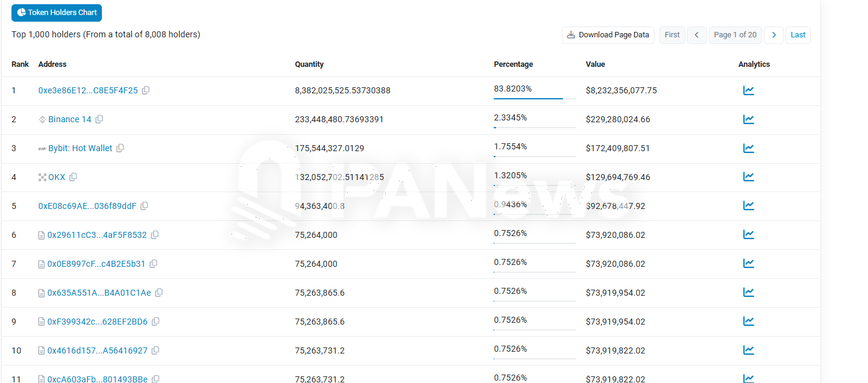
Task: Click the First page button
Action: (x=671, y=35)
